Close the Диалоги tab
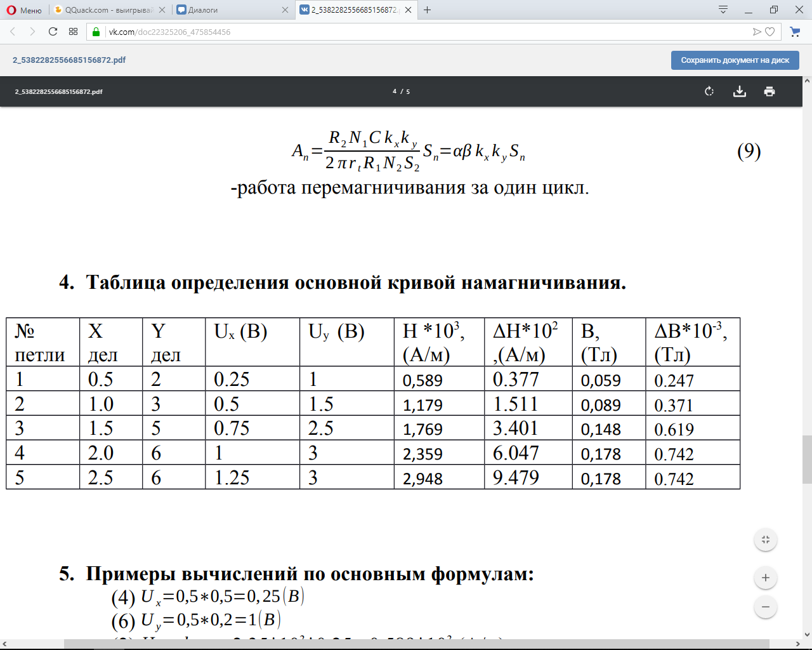812x650 pixels. coord(285,10)
